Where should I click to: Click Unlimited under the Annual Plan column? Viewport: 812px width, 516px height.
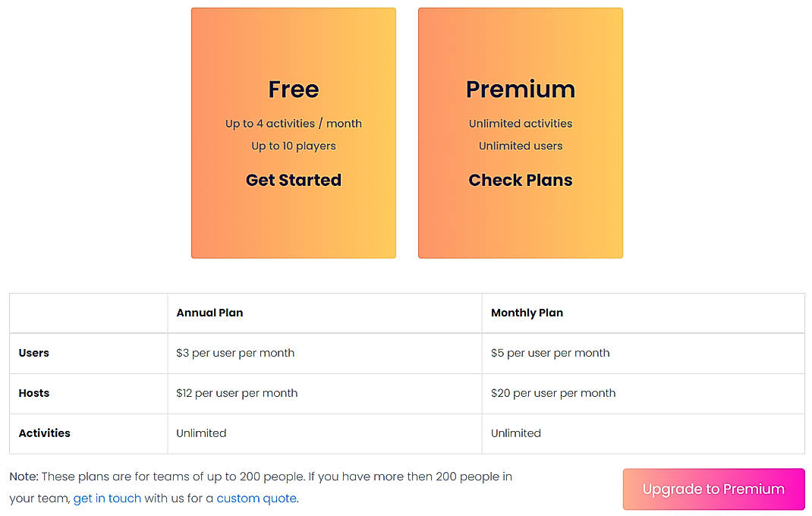click(201, 433)
